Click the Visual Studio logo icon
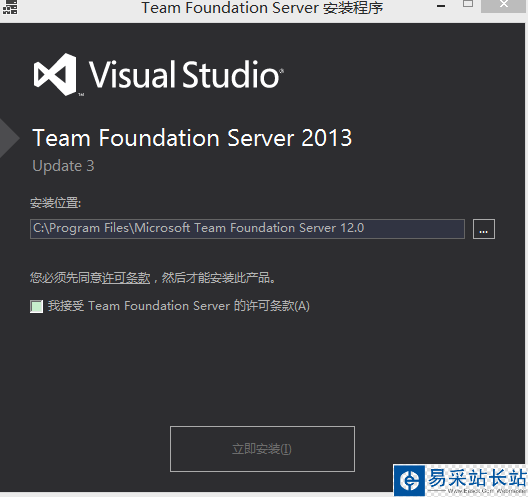The image size is (528, 497). pos(56,74)
